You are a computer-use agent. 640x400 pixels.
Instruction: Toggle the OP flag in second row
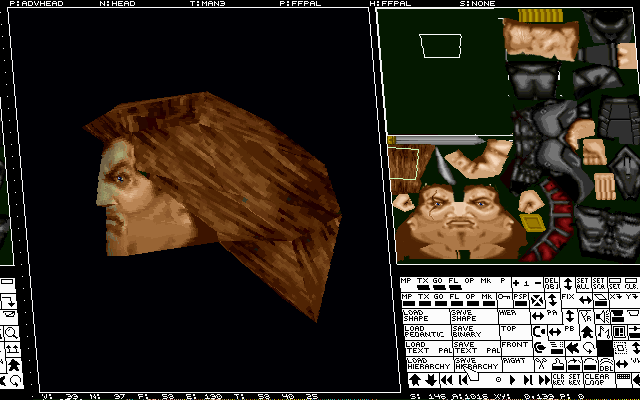470,300
